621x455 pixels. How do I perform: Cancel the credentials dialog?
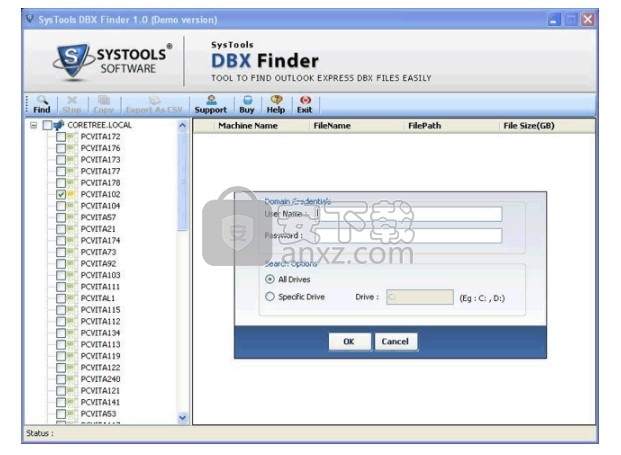point(395,341)
